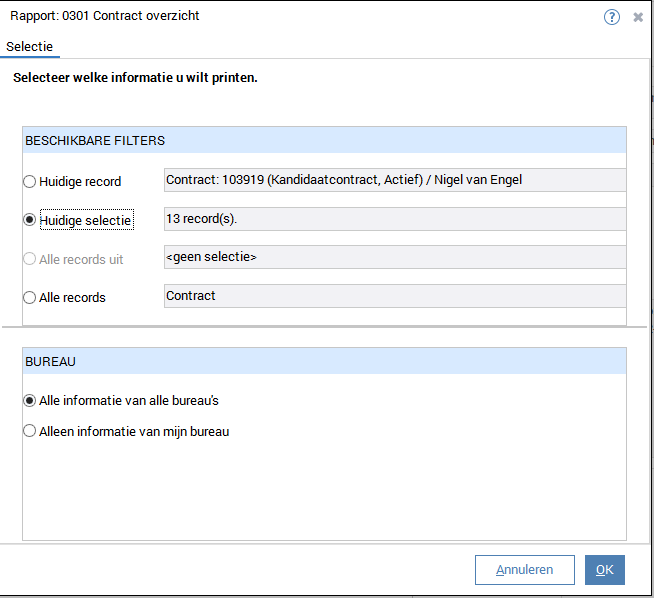Choose Alleen informatie van mijn bureau
This screenshot has height=598, width=654.
(x=30, y=432)
